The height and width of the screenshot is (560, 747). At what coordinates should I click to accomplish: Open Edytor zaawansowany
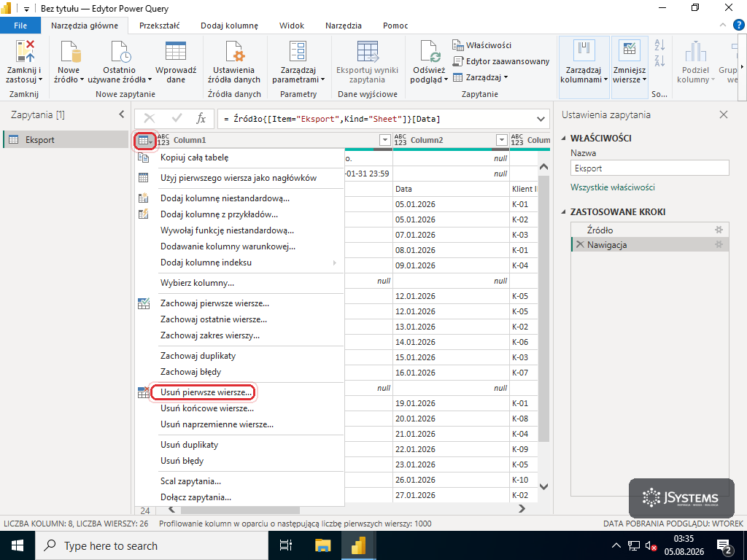(x=500, y=61)
